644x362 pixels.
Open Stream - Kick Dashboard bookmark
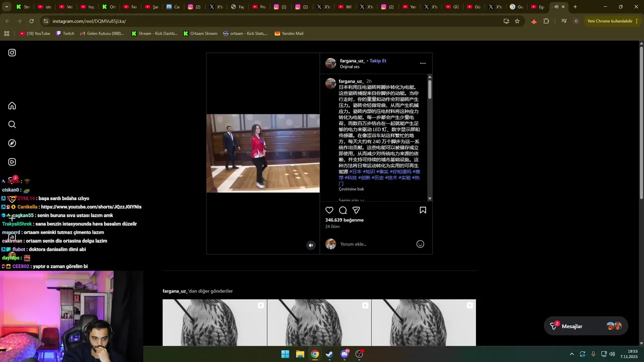154,34
